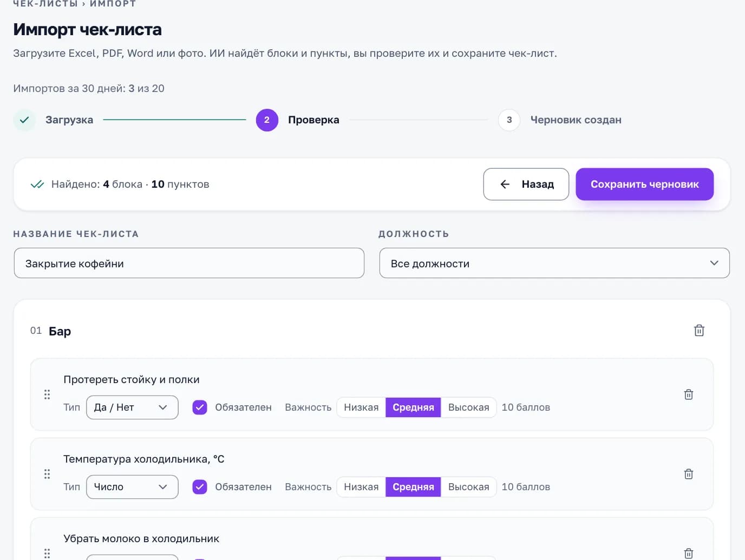Screen dimensions: 745x560
Task: Click step 3 circle for Черновик создан
Action: (x=509, y=120)
